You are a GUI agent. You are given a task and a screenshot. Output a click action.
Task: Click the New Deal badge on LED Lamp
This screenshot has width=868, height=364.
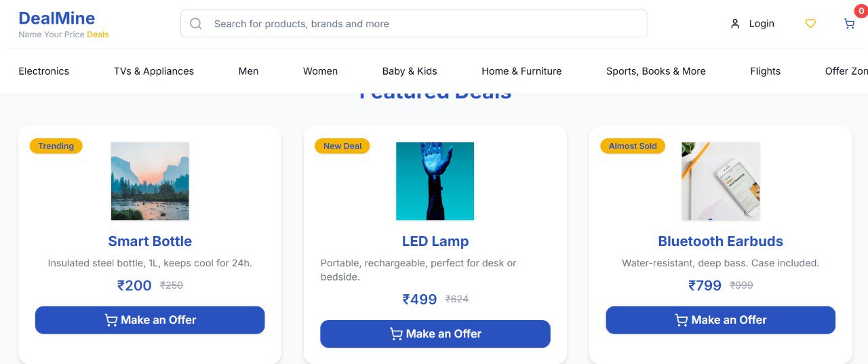click(x=342, y=146)
